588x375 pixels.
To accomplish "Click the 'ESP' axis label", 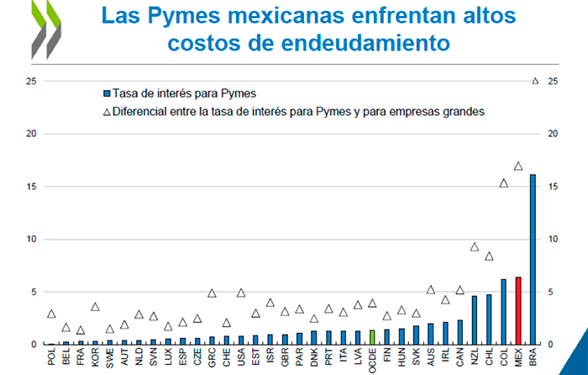I will pyautogui.click(x=182, y=357).
